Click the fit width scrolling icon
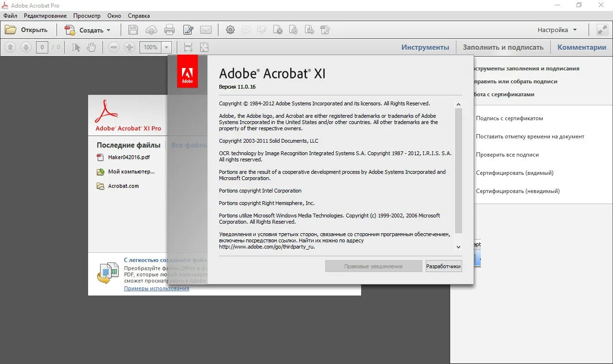The height and width of the screenshot is (364, 613). tap(188, 47)
